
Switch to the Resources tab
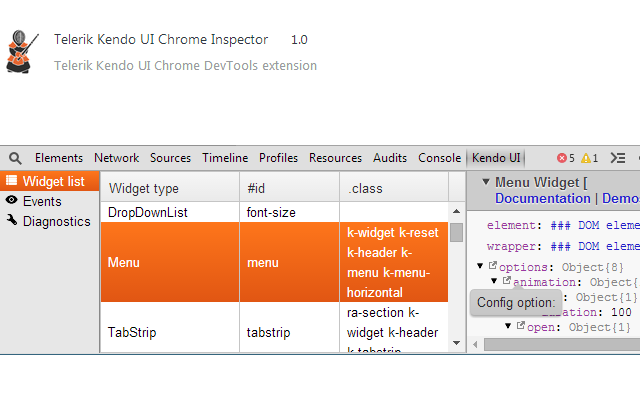tap(335, 158)
